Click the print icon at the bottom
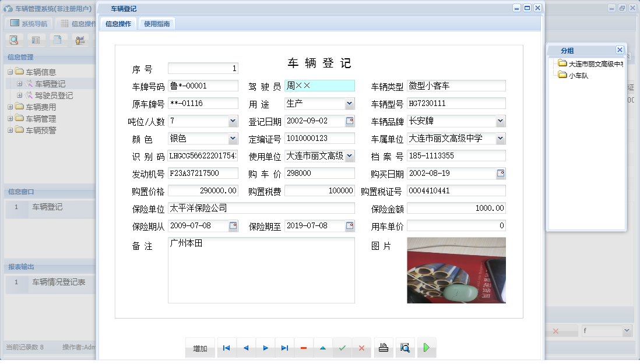The height and width of the screenshot is (364, 640). coord(383,348)
